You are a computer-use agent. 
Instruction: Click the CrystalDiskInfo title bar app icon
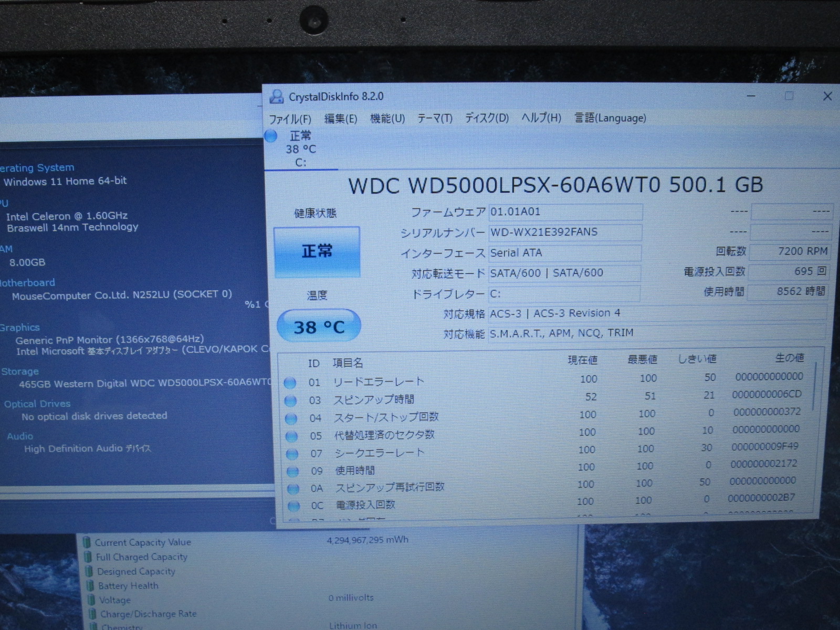276,97
